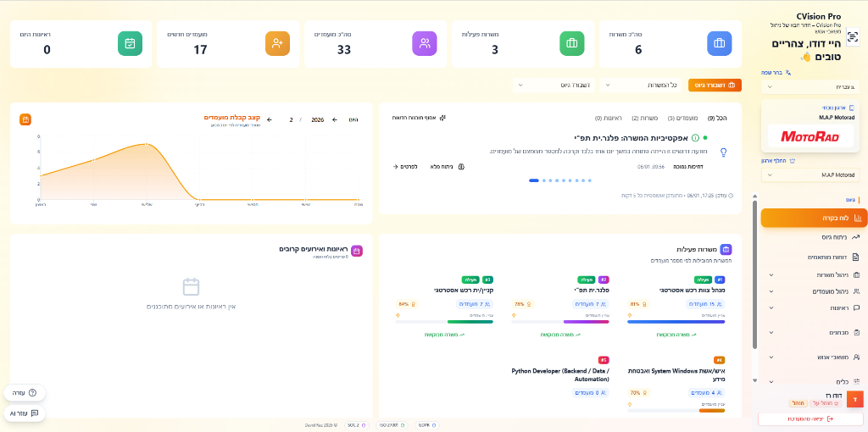Open the כל המשרות filter dropdown
868x432 pixels.
point(641,86)
